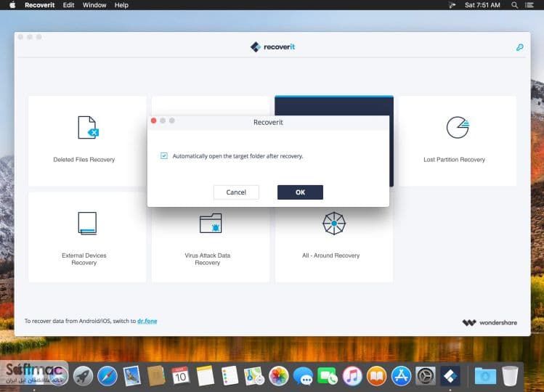Open Calendar showing 10 in dock
Screen dimensions: 544x392
(180, 376)
